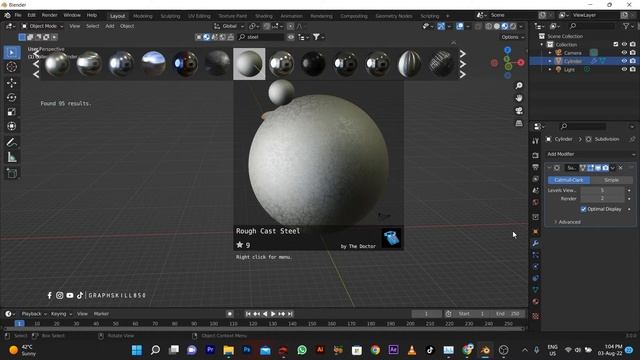Click the Levels Viewport value field
640x360 pixels.
click(x=602, y=191)
